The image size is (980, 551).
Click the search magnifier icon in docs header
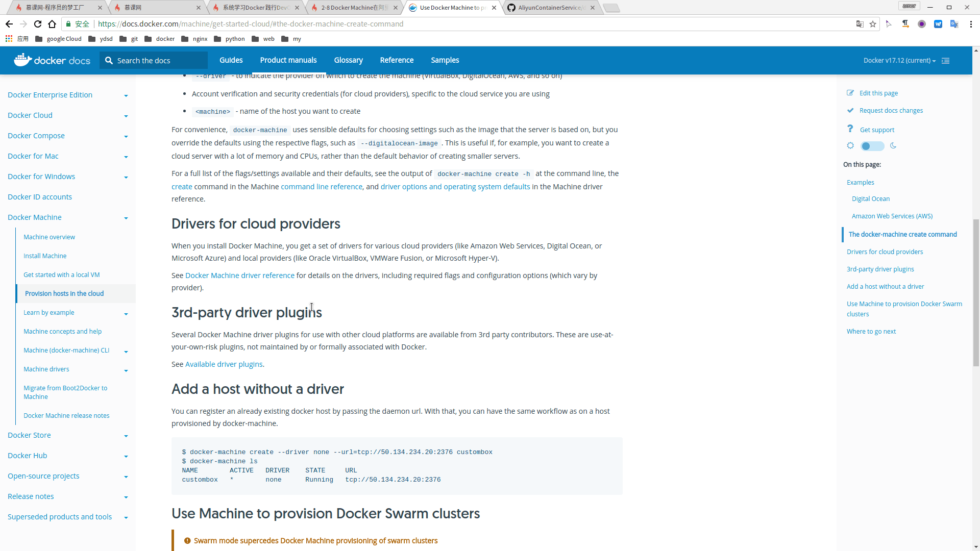[109, 61]
